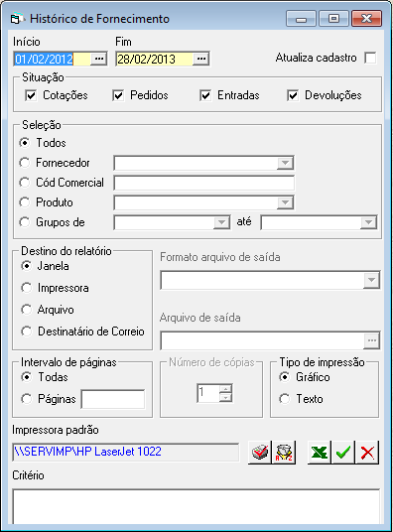The image size is (393, 532).
Task: Choose Impressora as report destination
Action: click(x=27, y=288)
